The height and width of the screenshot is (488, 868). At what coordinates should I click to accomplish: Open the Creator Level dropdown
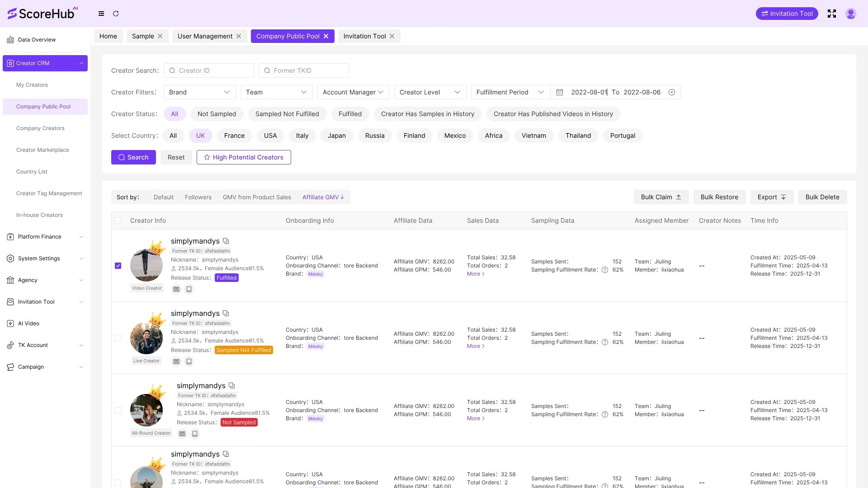point(430,92)
